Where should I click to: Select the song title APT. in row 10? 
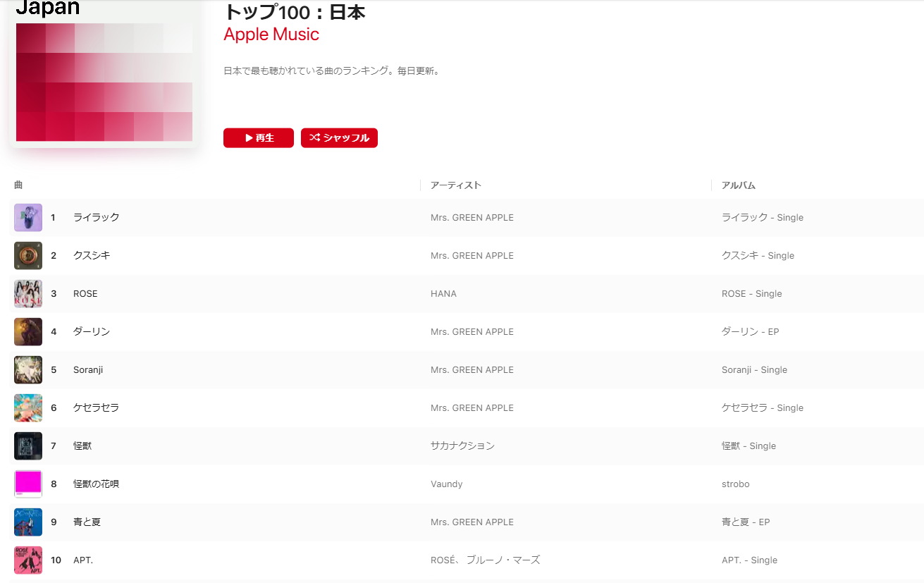pyautogui.click(x=83, y=560)
